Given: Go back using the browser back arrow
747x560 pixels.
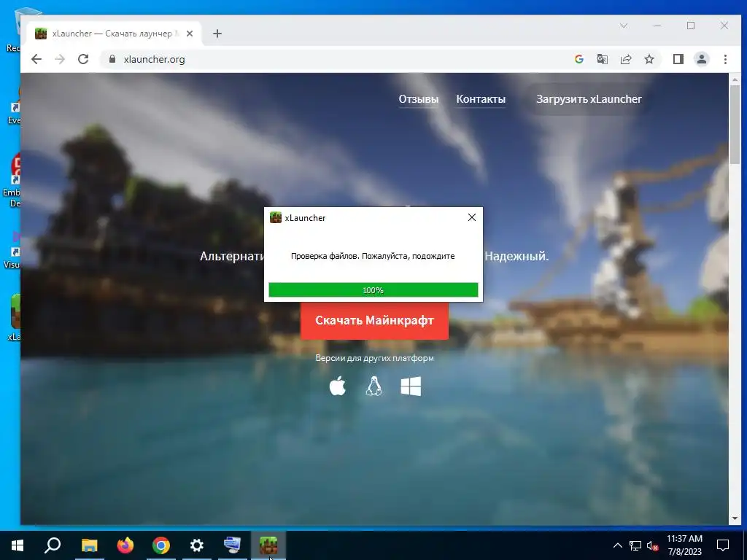Looking at the screenshot, I should 36,59.
